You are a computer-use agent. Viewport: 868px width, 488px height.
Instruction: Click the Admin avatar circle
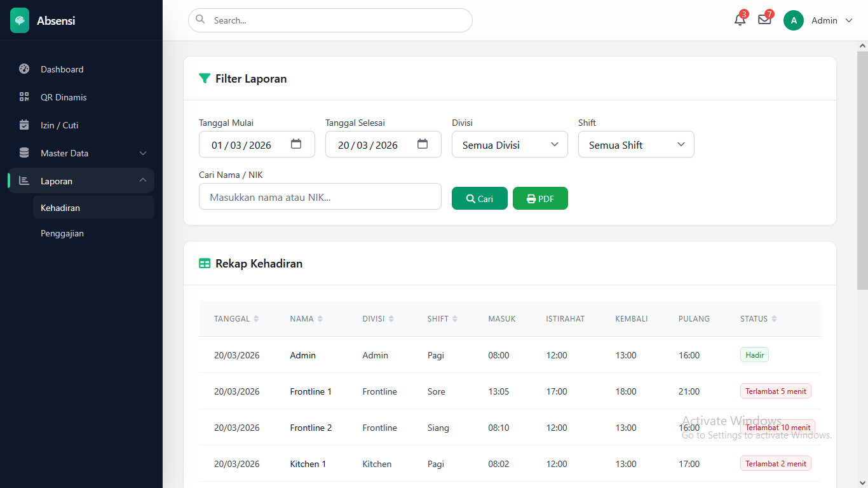coord(794,20)
